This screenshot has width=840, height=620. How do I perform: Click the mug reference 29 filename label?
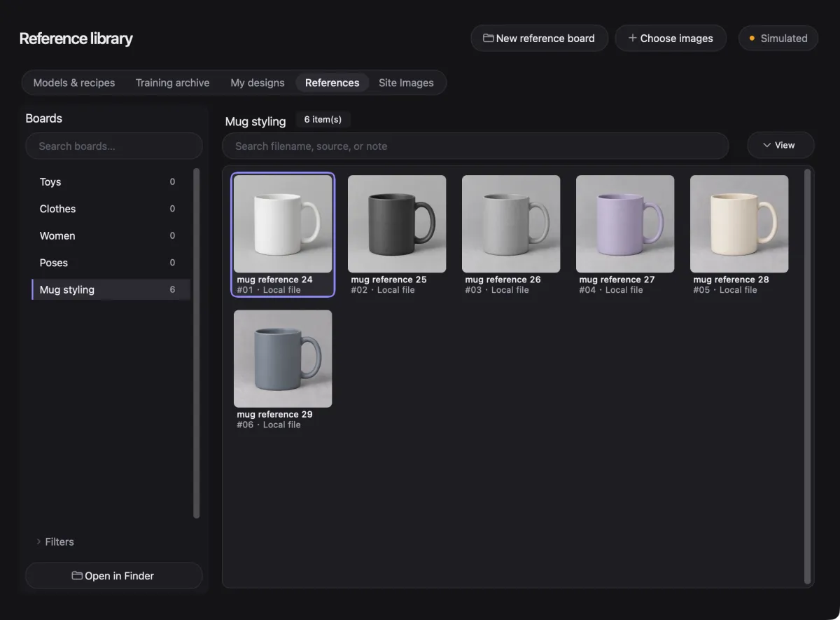tap(274, 415)
